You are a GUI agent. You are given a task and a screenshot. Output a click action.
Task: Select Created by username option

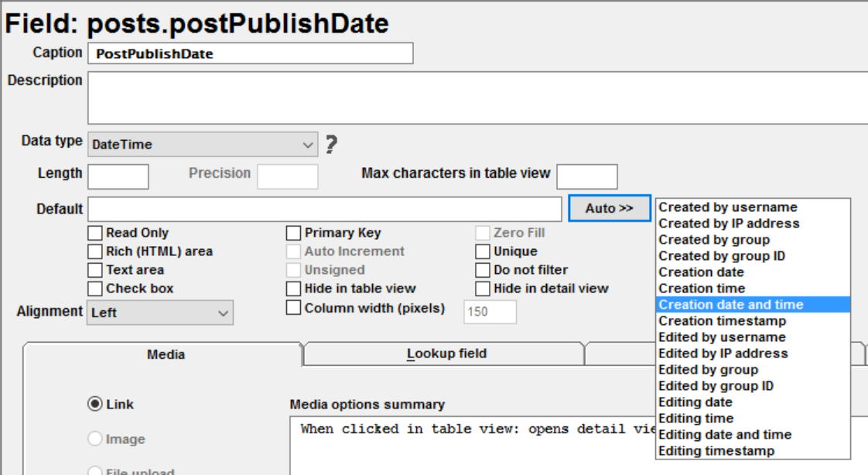pos(728,207)
